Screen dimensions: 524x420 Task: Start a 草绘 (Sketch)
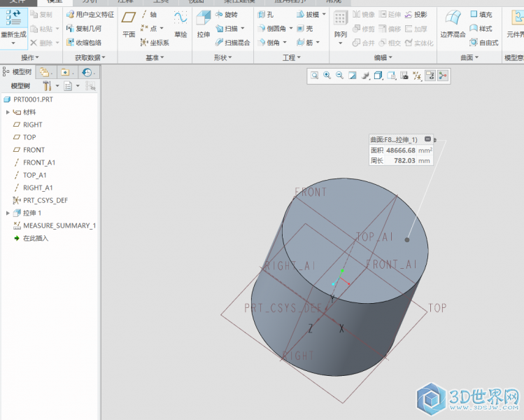tap(180, 23)
